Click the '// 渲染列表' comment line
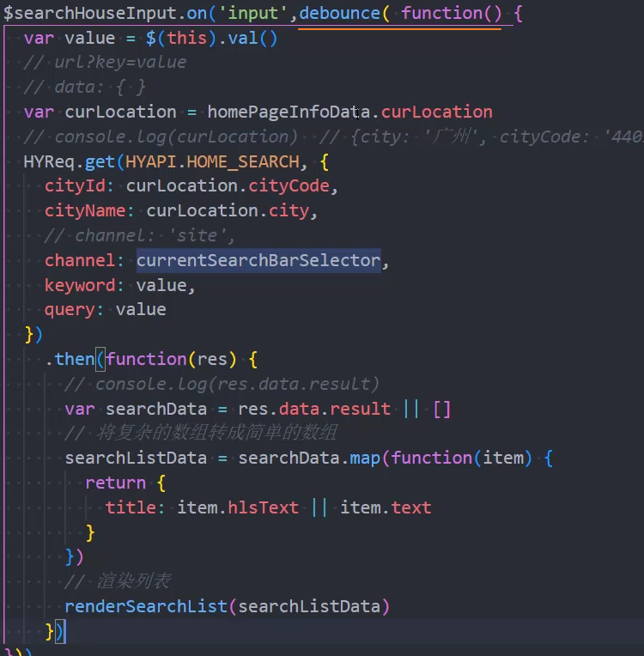The height and width of the screenshot is (656, 644). click(x=117, y=582)
